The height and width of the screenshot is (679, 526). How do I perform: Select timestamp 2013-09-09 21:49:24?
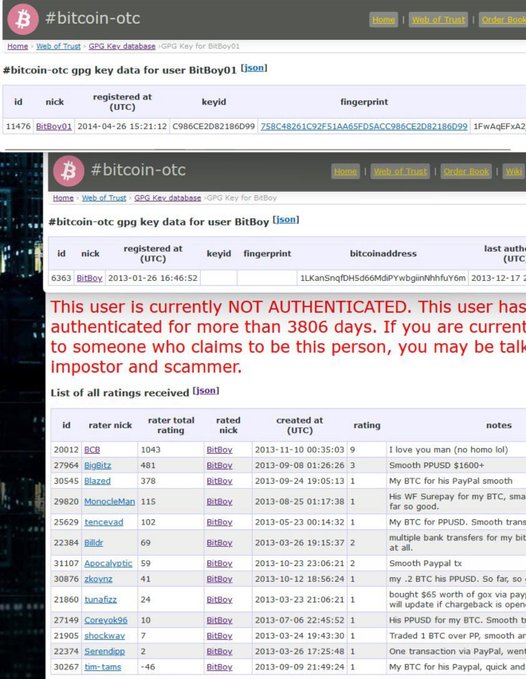[x=300, y=667]
